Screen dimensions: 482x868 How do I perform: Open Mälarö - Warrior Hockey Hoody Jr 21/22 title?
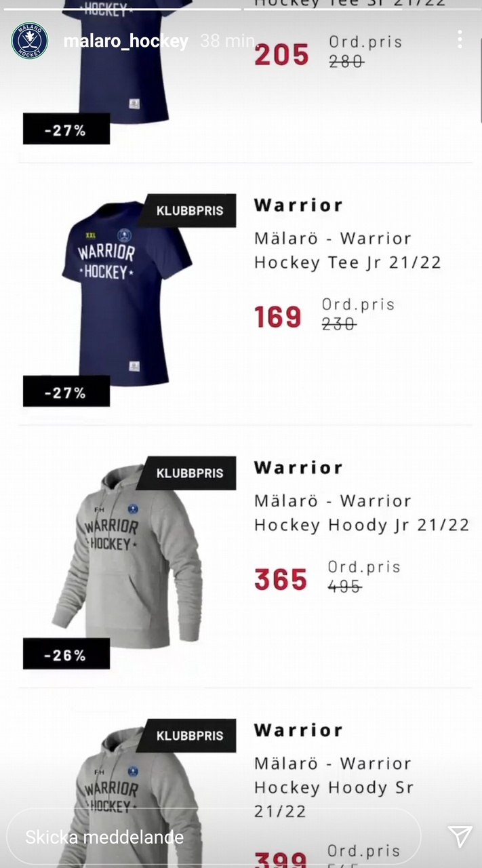362,513
